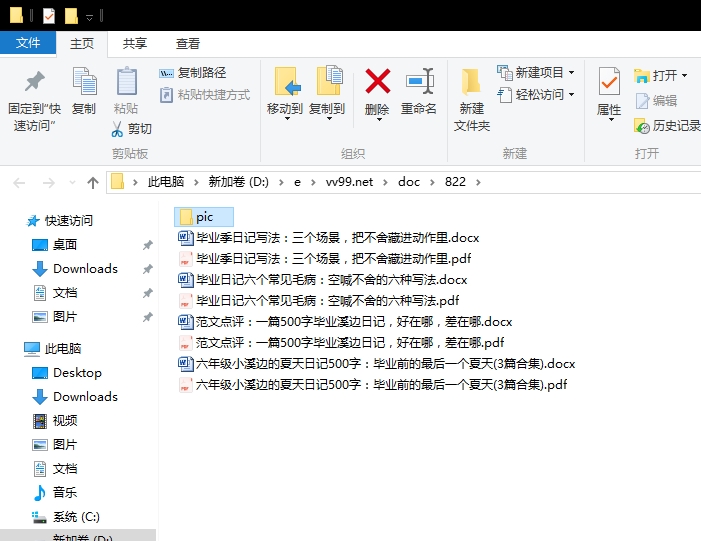Viewport: 701px width, 541px height.
Task: Select the pic folder
Action: click(x=204, y=217)
